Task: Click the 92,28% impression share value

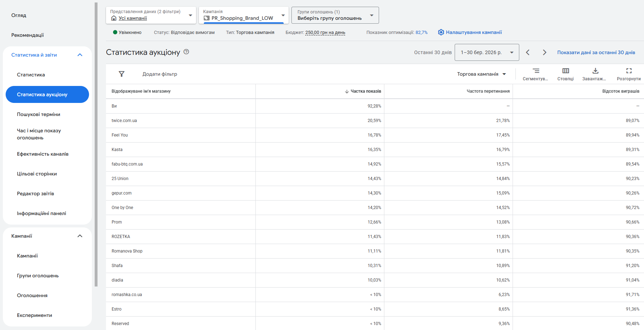Action: 374,106
